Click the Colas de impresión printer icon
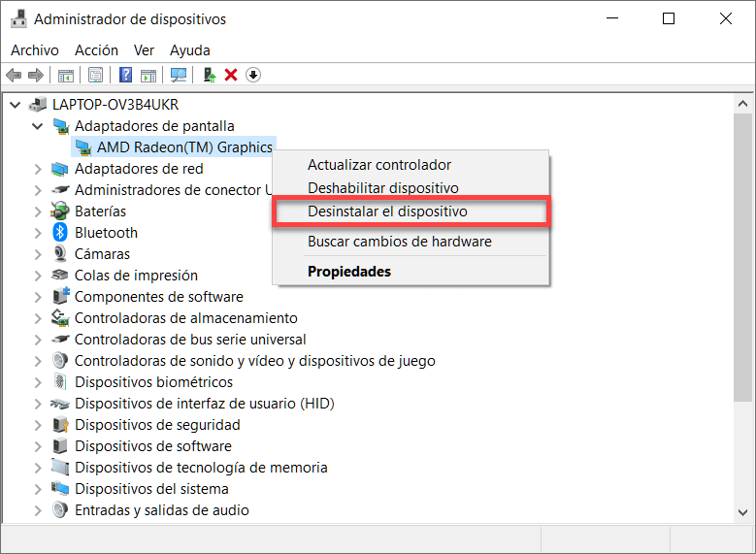 (60, 275)
